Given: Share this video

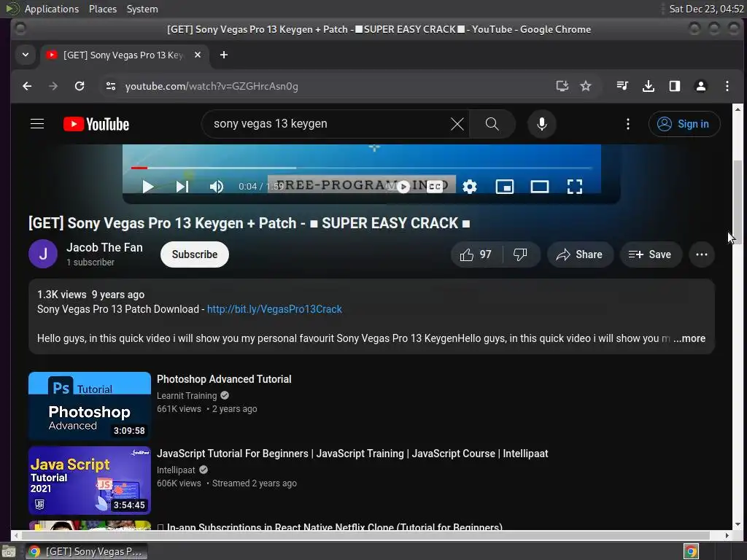Looking at the screenshot, I should (579, 254).
